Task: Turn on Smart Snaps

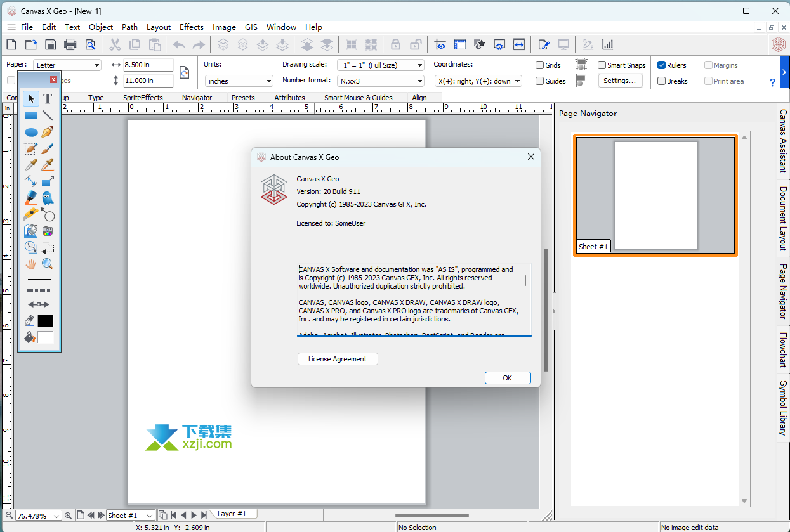Action: [602, 65]
